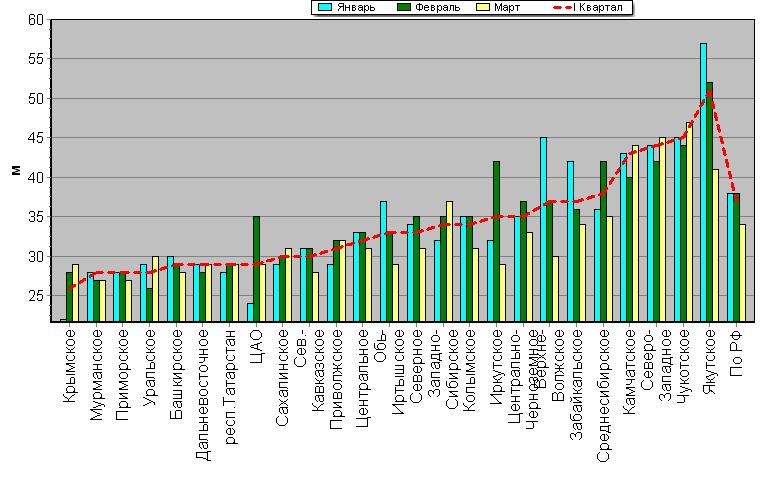Click the yellow March bar for Чукотское
The image size is (777, 479).
pyautogui.click(x=689, y=222)
